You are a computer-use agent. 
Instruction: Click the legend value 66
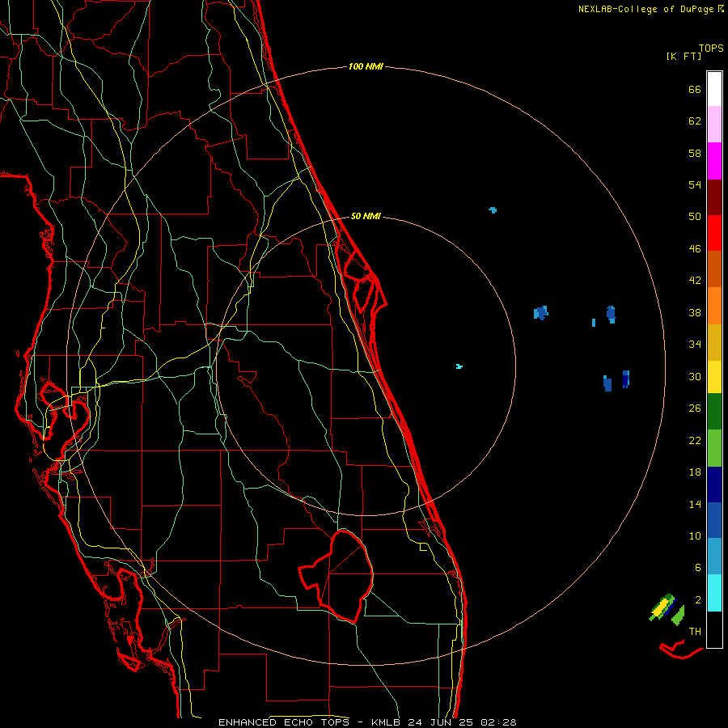tap(695, 90)
